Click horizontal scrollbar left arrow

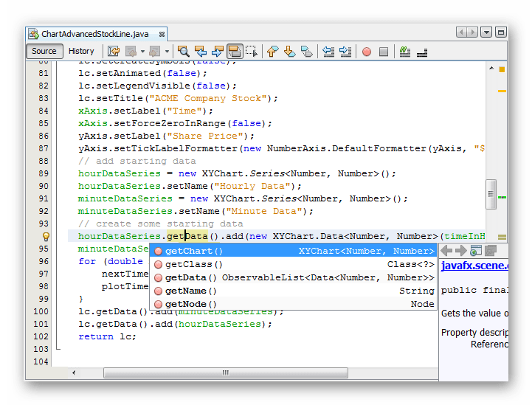[x=74, y=373]
